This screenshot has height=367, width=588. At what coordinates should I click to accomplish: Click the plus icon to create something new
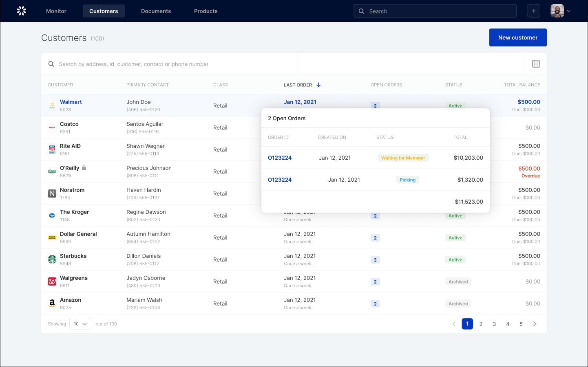tap(533, 11)
